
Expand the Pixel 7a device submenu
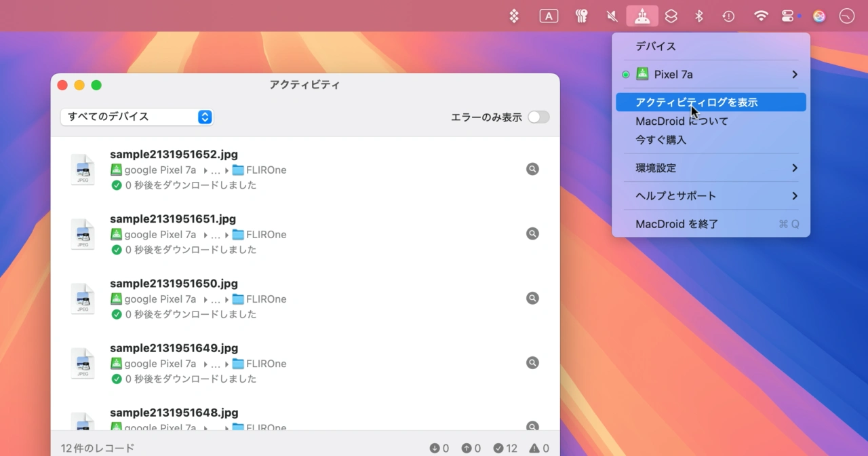pos(710,75)
